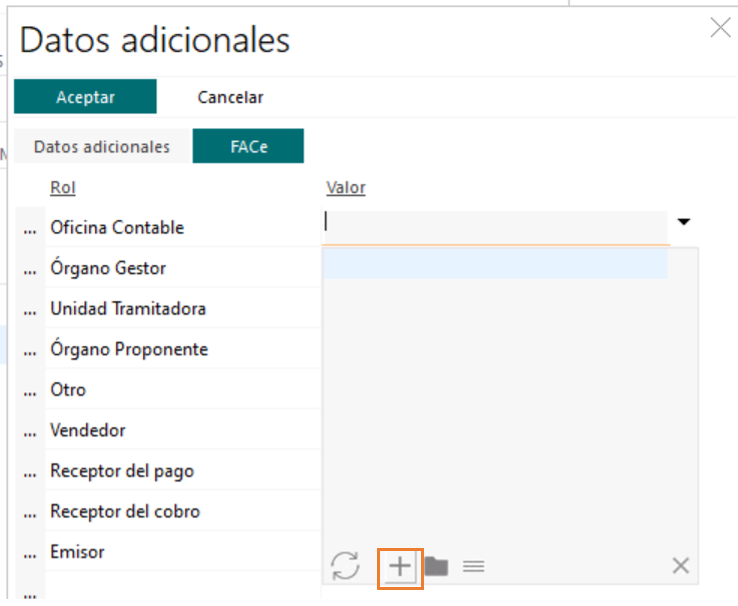Close the dropdown list with X icon
Screen dimensions: 738x606
[681, 566]
